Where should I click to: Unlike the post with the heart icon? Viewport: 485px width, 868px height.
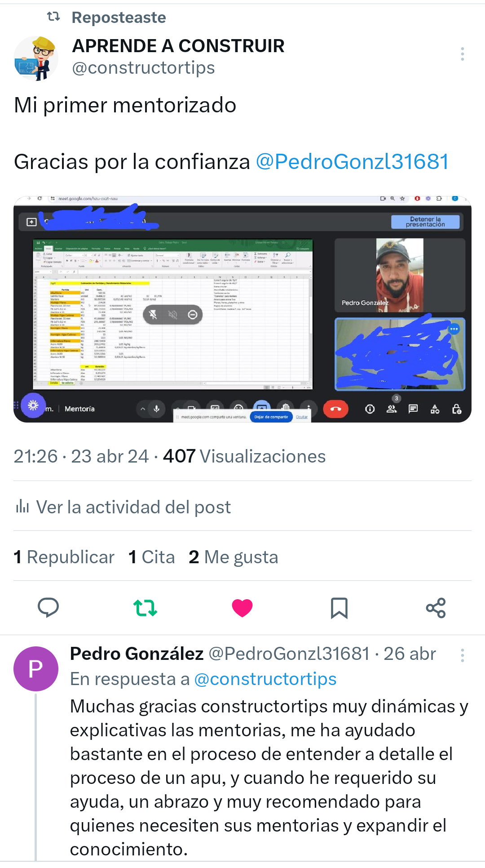(x=242, y=608)
